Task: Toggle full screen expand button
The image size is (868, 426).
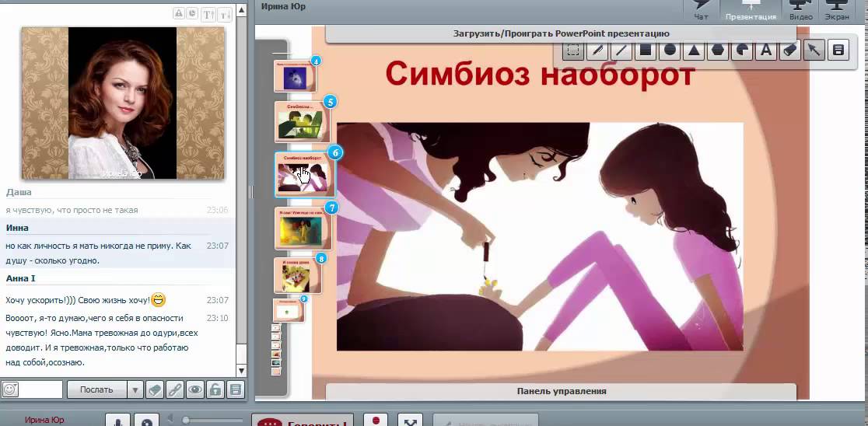Action: [410, 421]
